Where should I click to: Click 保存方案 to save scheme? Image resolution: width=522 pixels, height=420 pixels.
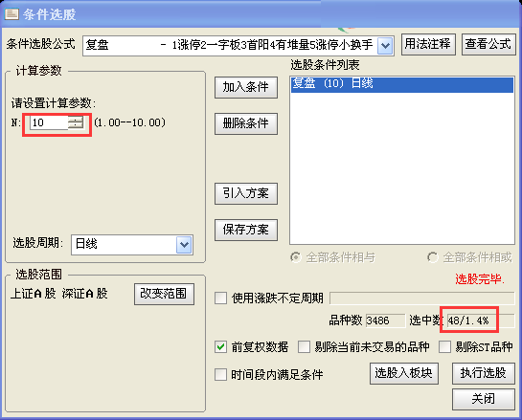tap(246, 230)
